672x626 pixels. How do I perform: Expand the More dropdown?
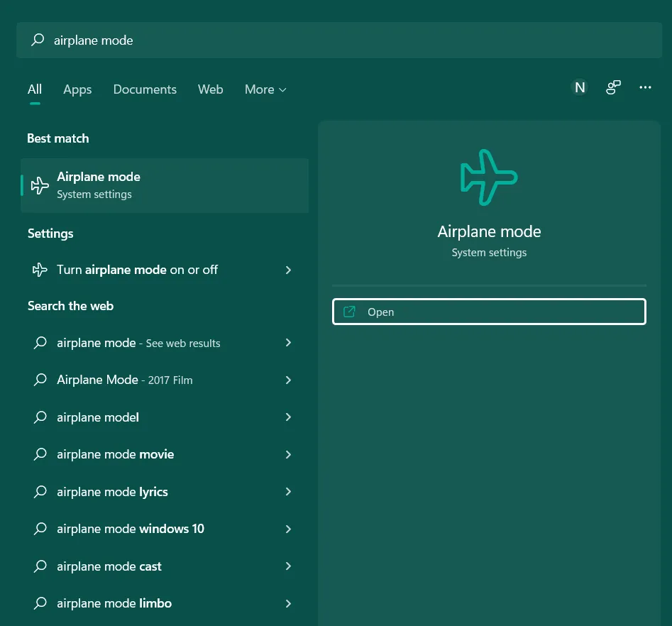[265, 89]
